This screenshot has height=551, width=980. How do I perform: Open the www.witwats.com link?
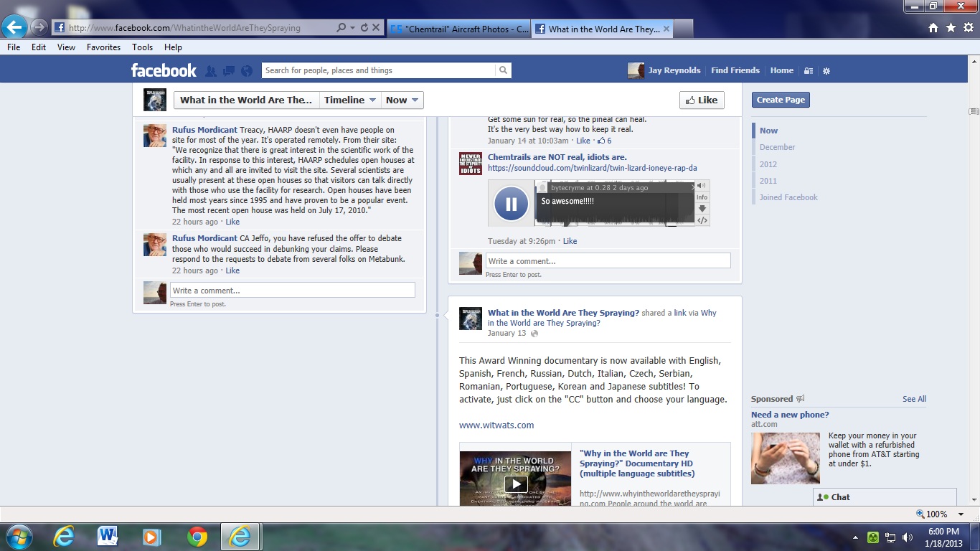(x=496, y=425)
